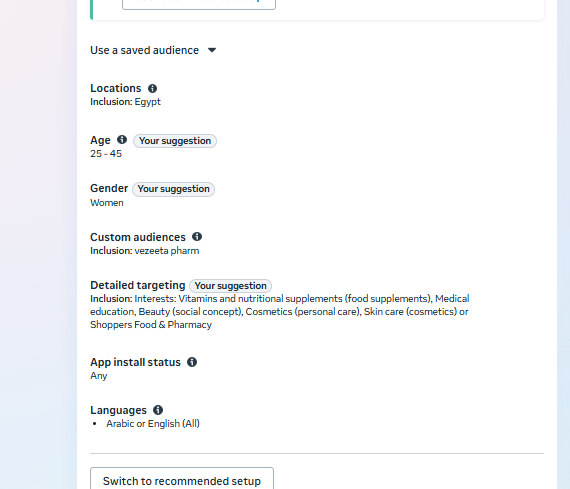Select the Inclusion: Egypt location text

pyautogui.click(x=125, y=102)
